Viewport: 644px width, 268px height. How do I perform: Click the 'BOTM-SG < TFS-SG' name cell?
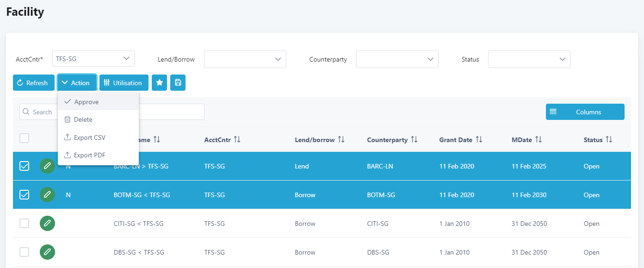click(142, 195)
